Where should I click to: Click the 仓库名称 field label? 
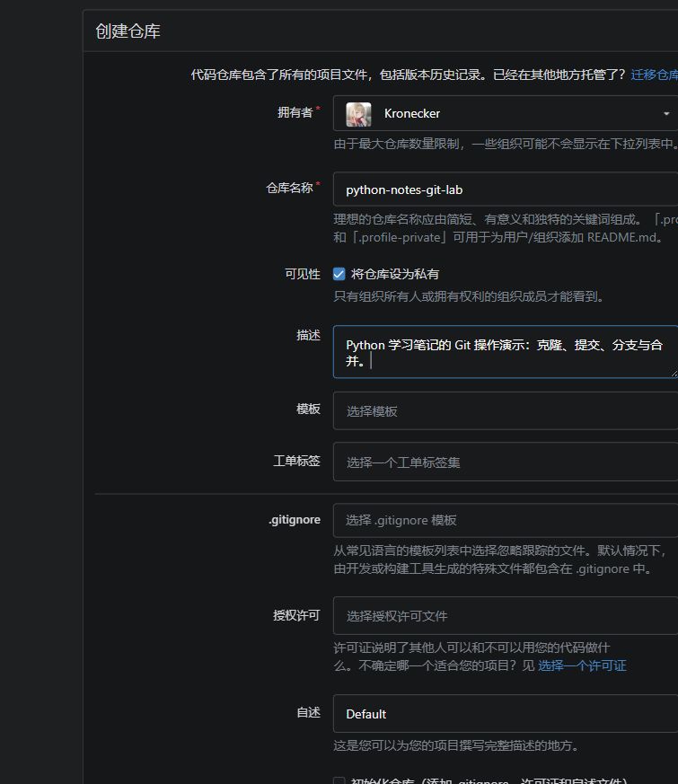click(289, 188)
